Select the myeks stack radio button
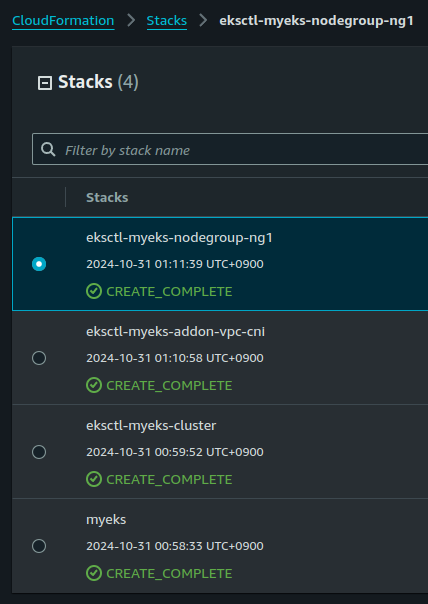This screenshot has width=428, height=604. pos(39,546)
